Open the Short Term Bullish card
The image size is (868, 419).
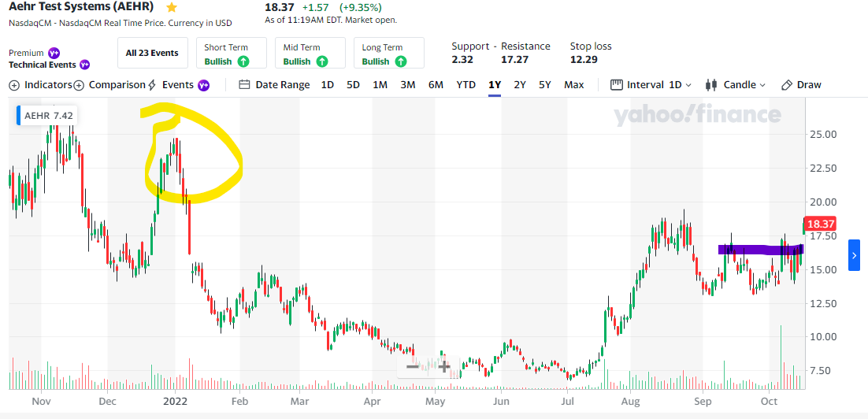pos(232,53)
